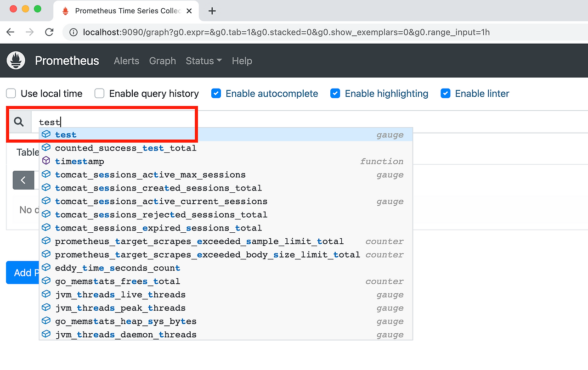588x370 pixels.
Task: Click icon next to tomcat_sessions_created_sessions_total
Action: point(46,188)
